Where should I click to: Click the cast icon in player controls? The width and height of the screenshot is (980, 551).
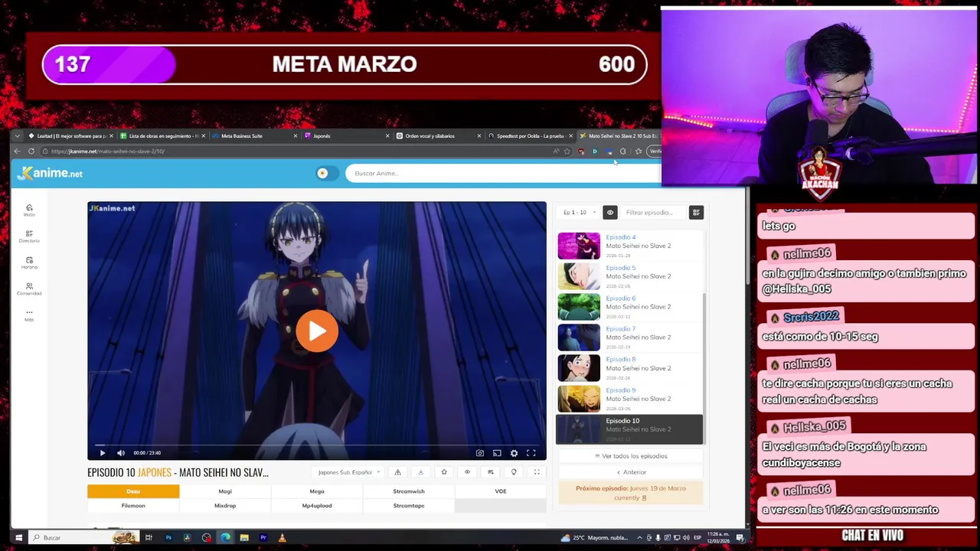497,453
